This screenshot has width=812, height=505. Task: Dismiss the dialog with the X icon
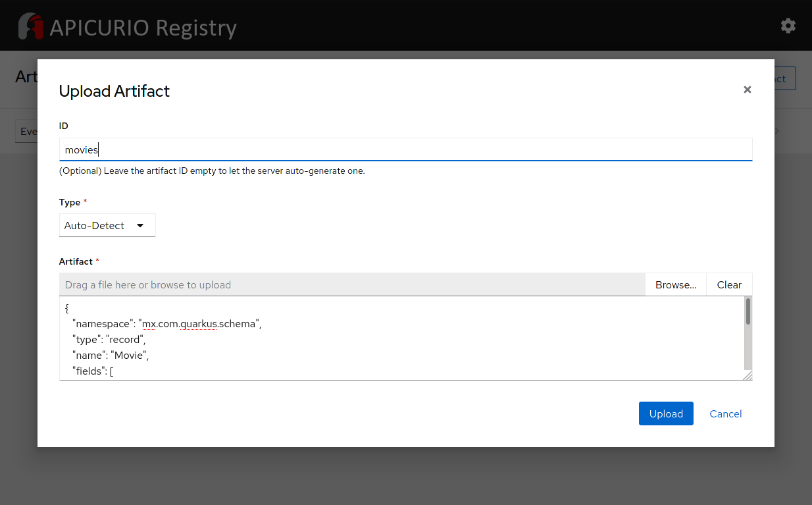click(747, 90)
